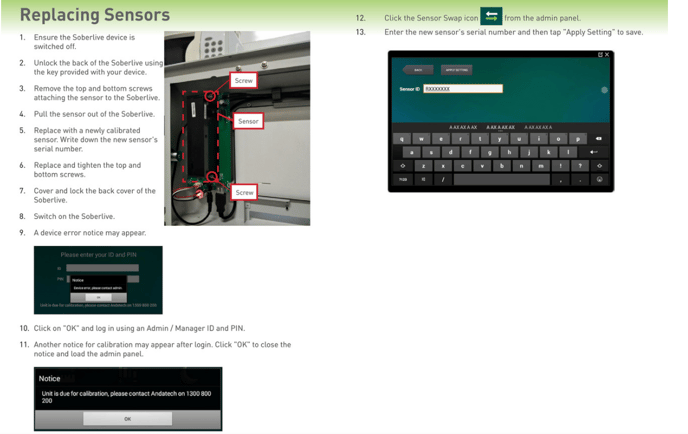Image resolution: width=688 pixels, height=434 pixels.
Task: Click "Please enter your ID and PIN" text
Action: [98, 255]
